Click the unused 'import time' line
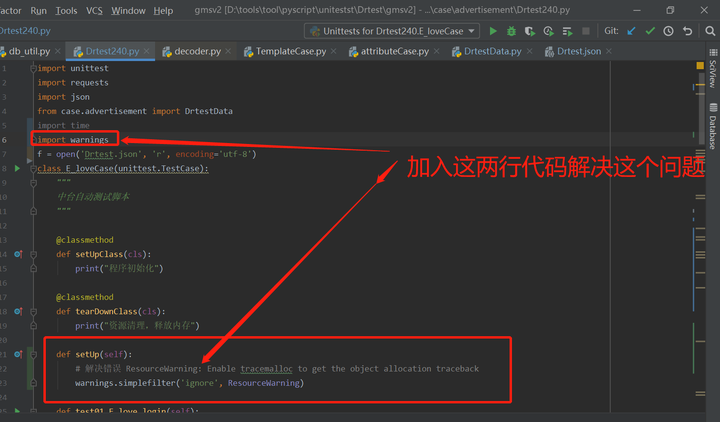720x422 pixels. (x=63, y=125)
